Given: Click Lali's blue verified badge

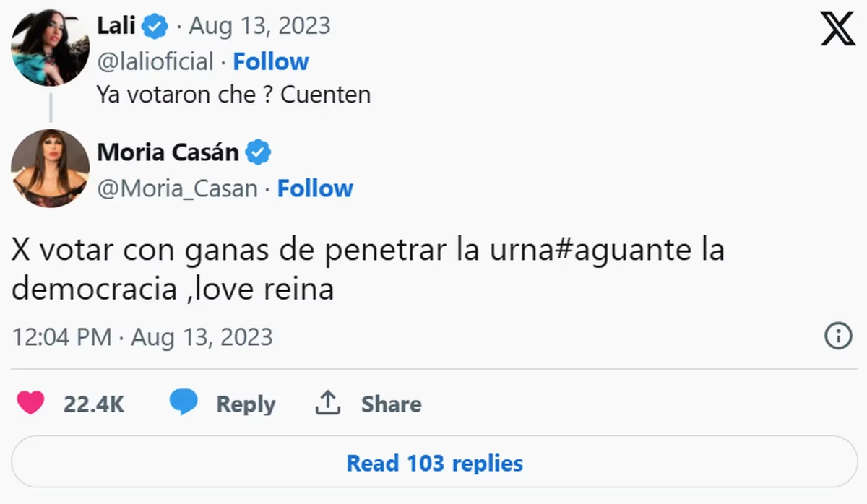Looking at the screenshot, I should click(x=154, y=25).
